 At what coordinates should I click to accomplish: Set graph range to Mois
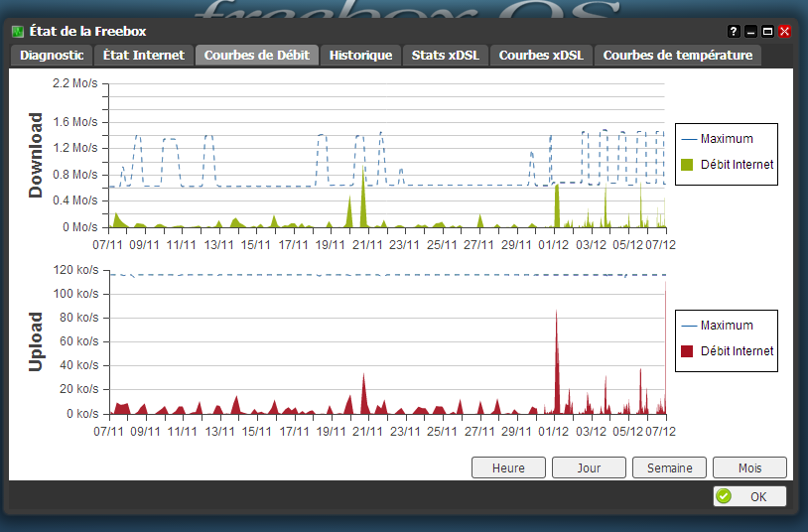pyautogui.click(x=749, y=467)
